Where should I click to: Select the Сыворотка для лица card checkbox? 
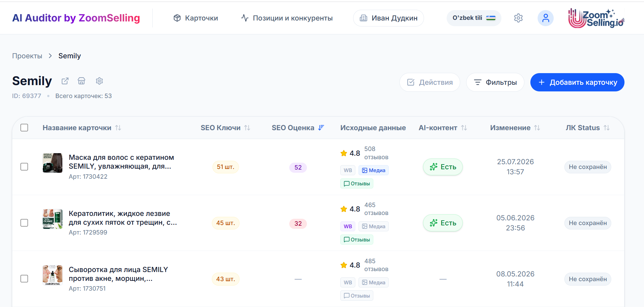(x=24, y=279)
